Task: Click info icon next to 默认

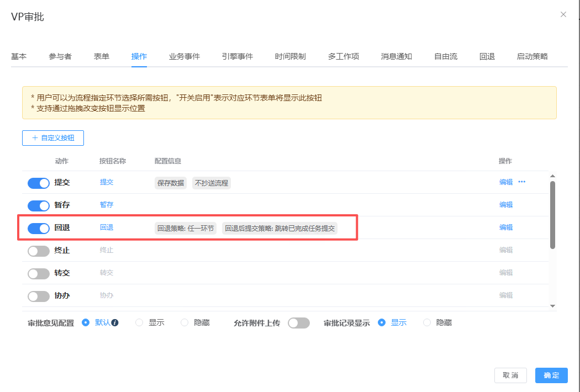Action: (115, 322)
